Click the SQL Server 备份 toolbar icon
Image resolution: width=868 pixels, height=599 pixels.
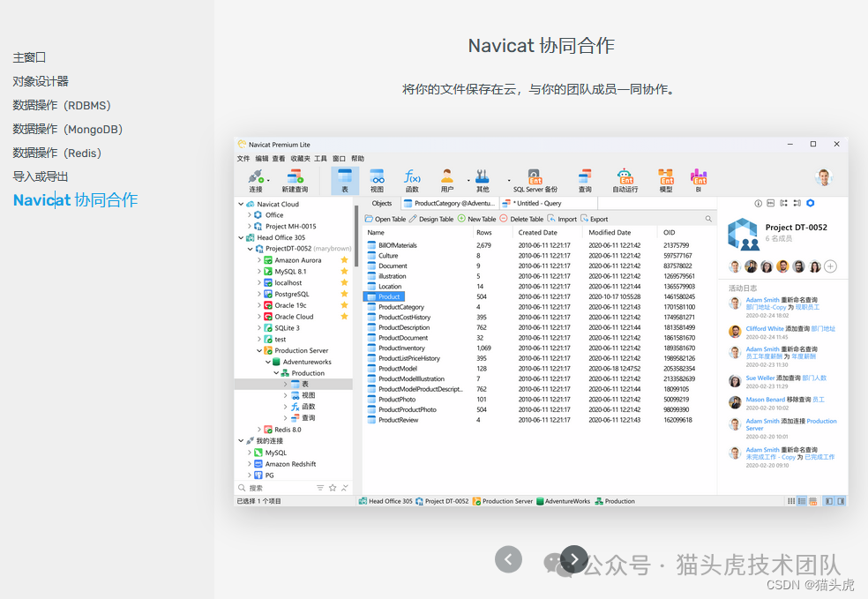pyautogui.click(x=535, y=181)
